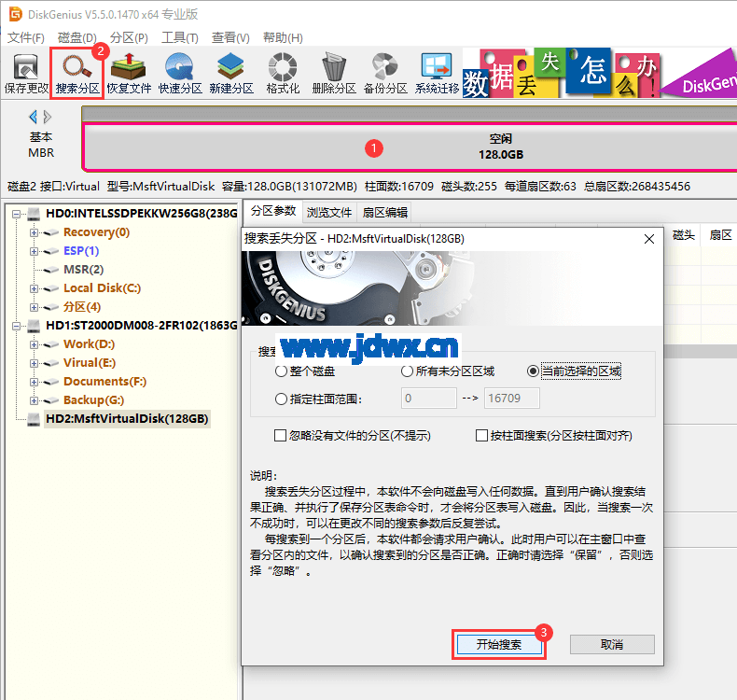Open the 查看(V) menu

(230, 37)
